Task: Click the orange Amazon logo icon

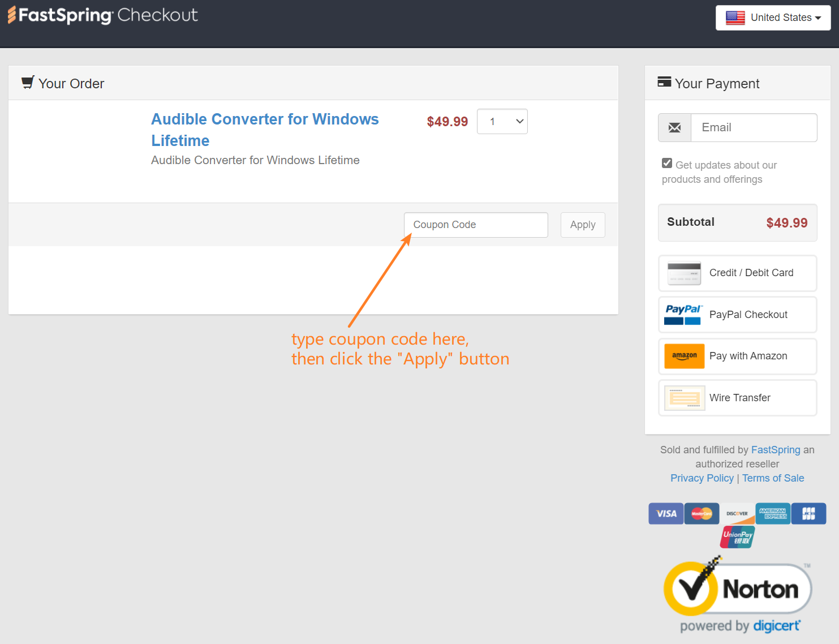Action: coord(684,356)
